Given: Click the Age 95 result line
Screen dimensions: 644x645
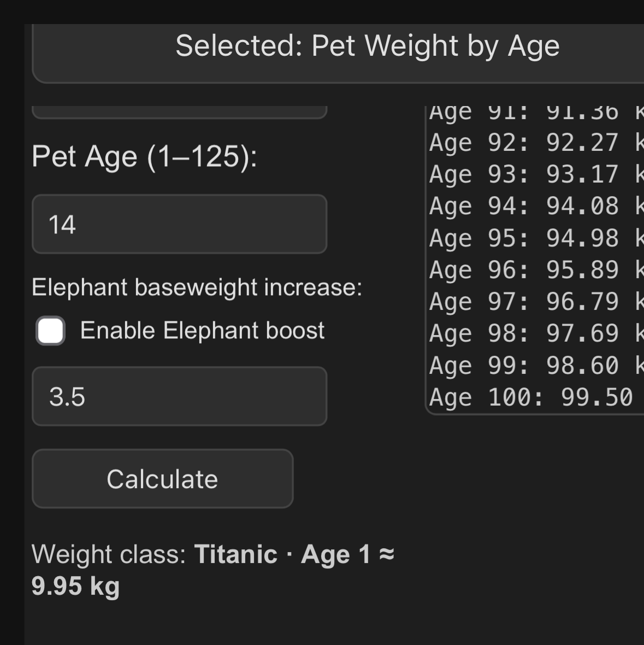Looking at the screenshot, I should click(x=535, y=238).
